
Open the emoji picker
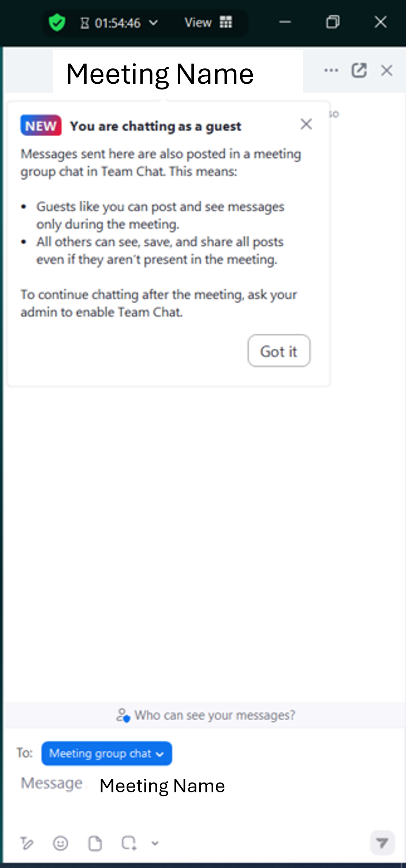coord(60,843)
